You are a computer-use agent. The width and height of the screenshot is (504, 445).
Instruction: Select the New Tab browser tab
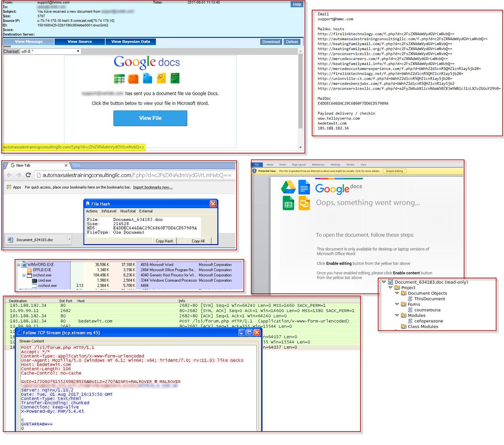[38, 165]
